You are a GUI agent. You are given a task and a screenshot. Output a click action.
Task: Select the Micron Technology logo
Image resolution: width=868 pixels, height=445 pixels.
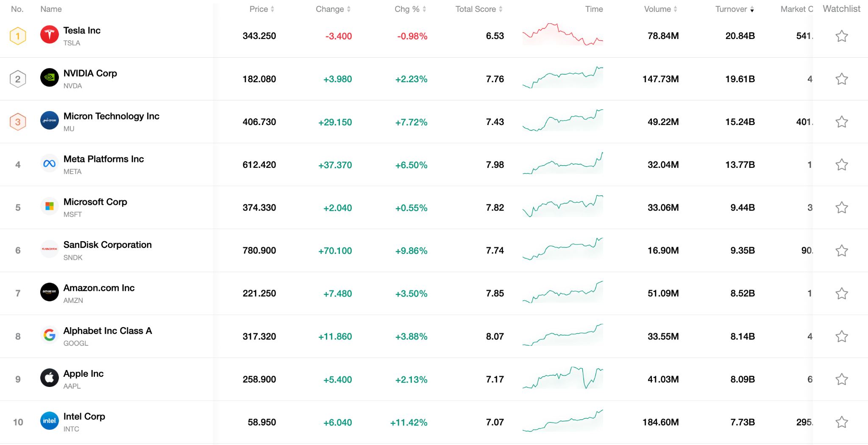pos(50,121)
